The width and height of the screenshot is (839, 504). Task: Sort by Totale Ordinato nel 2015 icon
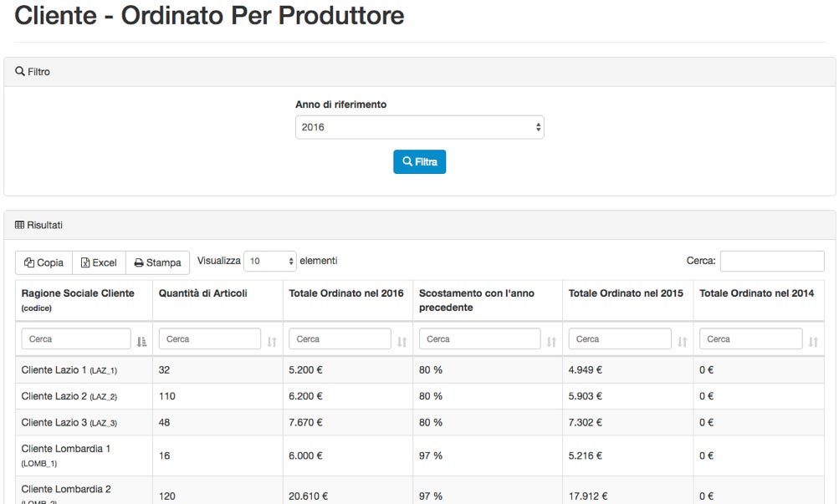682,341
